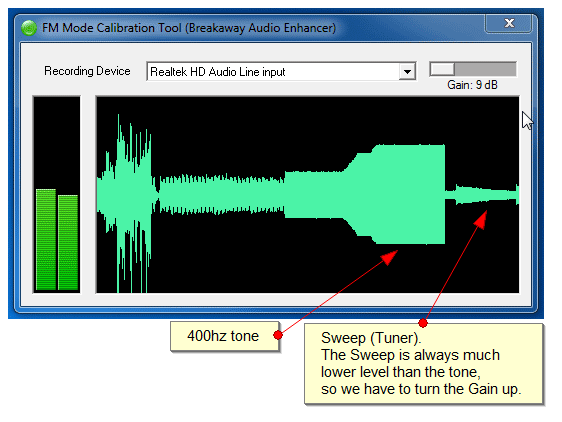The height and width of the screenshot is (422, 562).
Task: Click the right green level meter bar
Action: click(68, 242)
